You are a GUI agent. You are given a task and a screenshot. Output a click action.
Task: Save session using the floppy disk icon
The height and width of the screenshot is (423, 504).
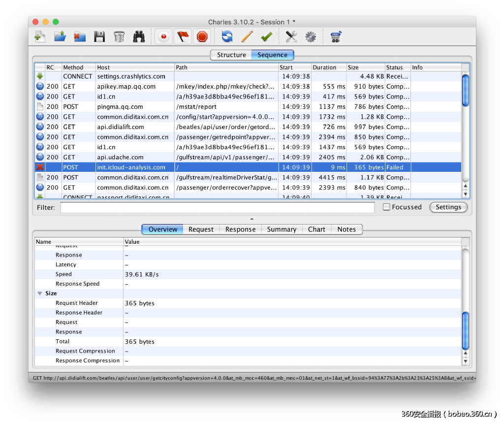tap(99, 36)
